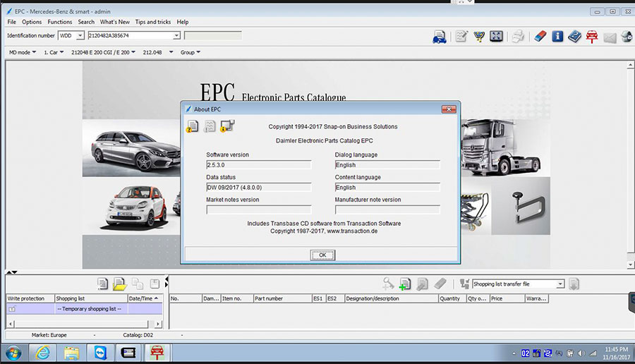Click the full screen expand icon
The image size is (635, 364).
point(496,37)
